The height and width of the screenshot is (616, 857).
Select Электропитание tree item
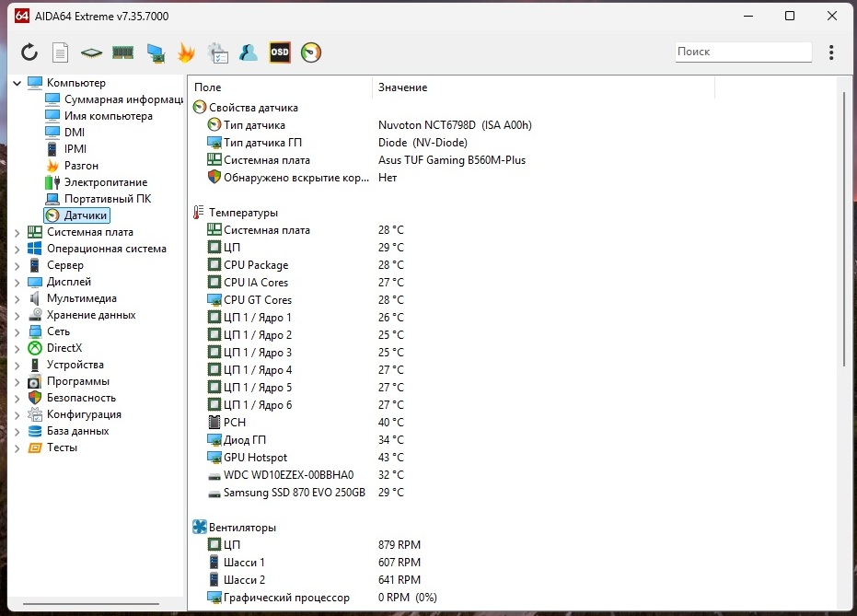tap(97, 182)
